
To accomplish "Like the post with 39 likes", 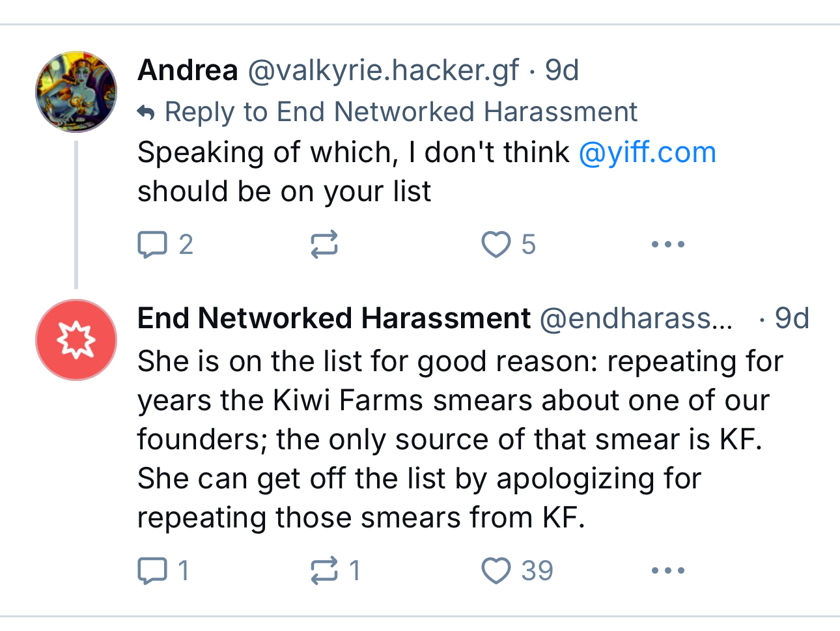I will [x=496, y=571].
